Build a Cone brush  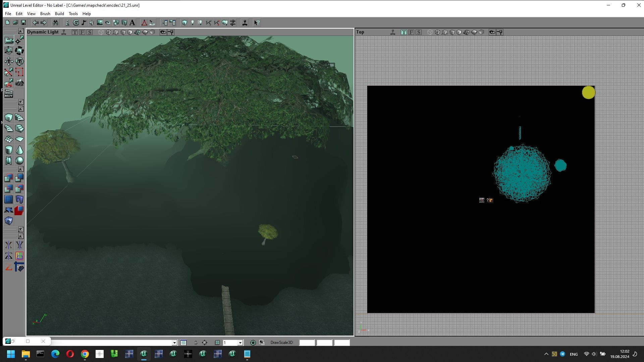click(x=19, y=150)
